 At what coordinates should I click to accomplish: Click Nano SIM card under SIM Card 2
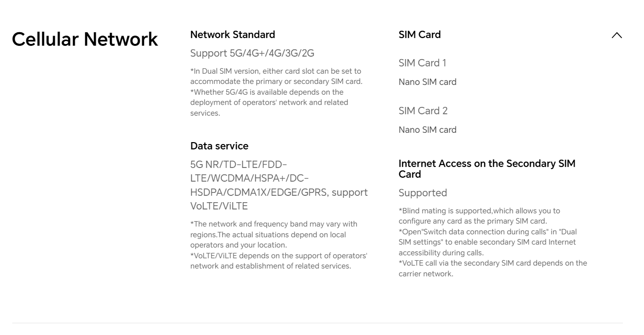click(x=428, y=130)
